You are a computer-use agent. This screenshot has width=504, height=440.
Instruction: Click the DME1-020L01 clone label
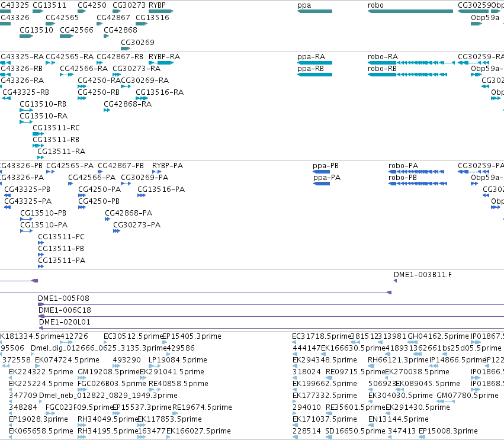coord(65,323)
